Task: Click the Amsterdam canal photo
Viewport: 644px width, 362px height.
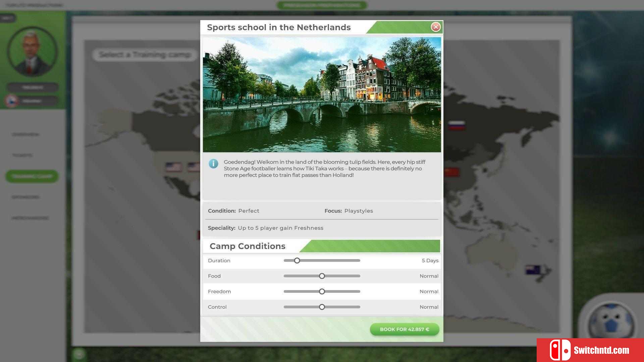Action: pos(322,95)
